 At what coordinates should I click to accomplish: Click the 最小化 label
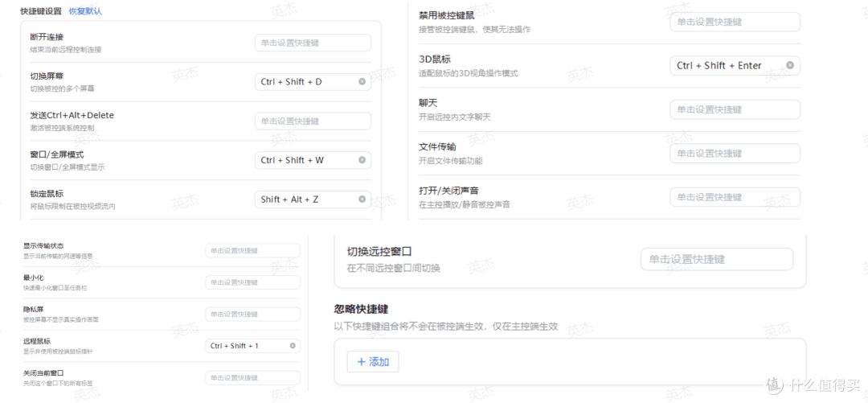point(33,277)
